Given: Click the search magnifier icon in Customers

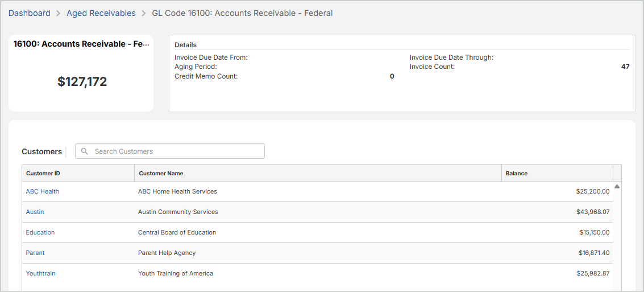Looking at the screenshot, I should point(85,151).
